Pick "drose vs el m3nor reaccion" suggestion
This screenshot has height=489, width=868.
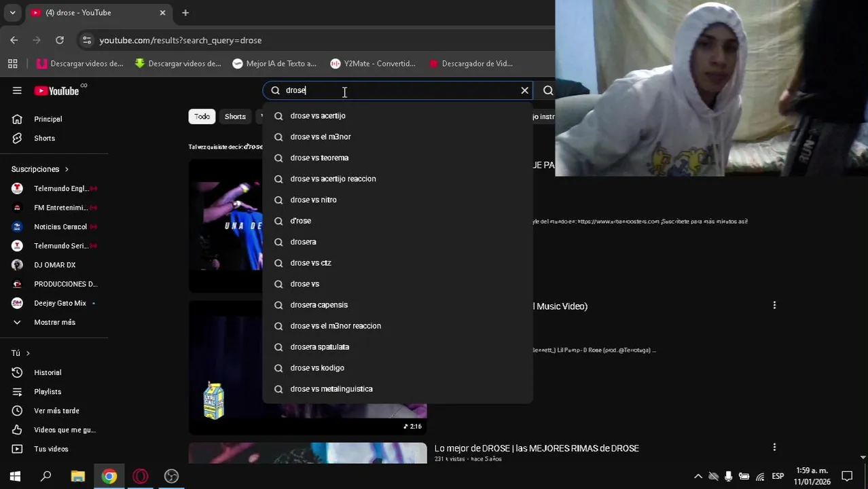coord(397,326)
